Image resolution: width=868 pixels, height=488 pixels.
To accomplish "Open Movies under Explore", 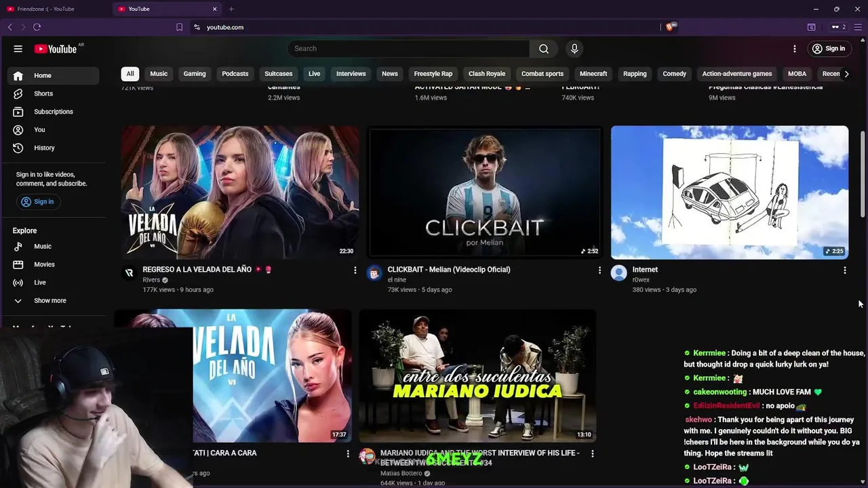I will click(x=53, y=264).
